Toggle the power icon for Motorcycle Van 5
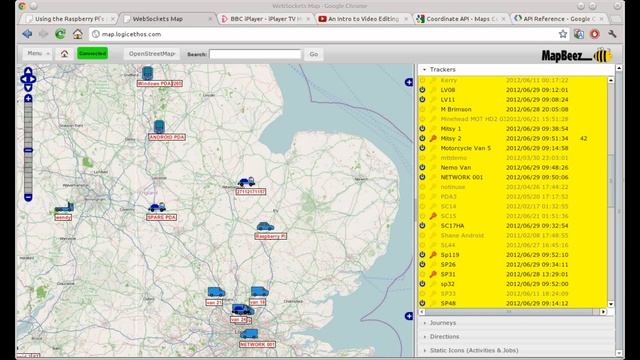The image size is (640, 360). 422,148
